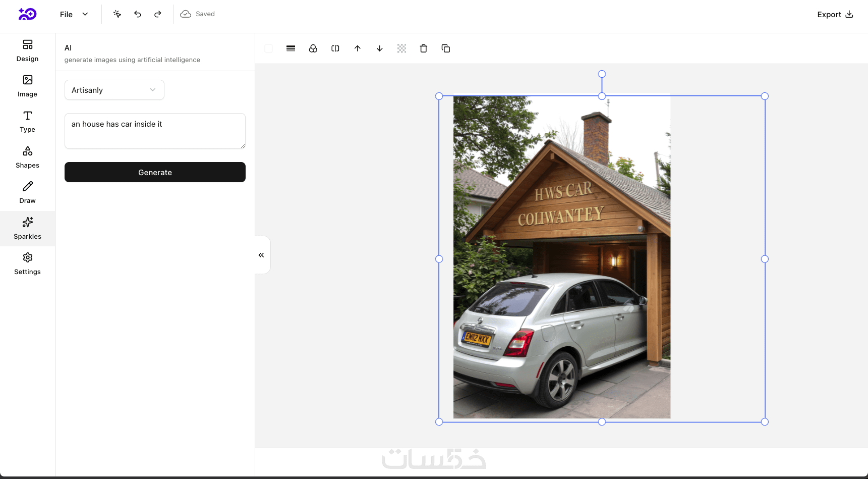
Task: Open the Settings sidebar tab
Action: (27, 264)
